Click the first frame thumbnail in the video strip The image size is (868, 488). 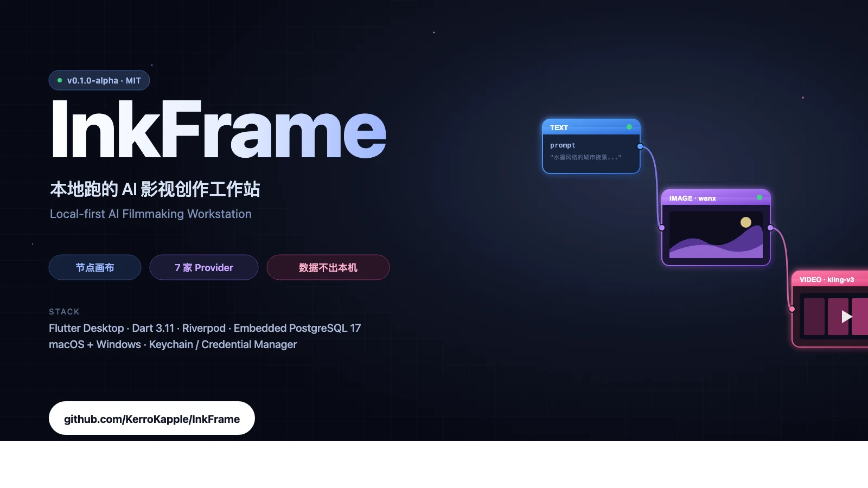coord(814,317)
